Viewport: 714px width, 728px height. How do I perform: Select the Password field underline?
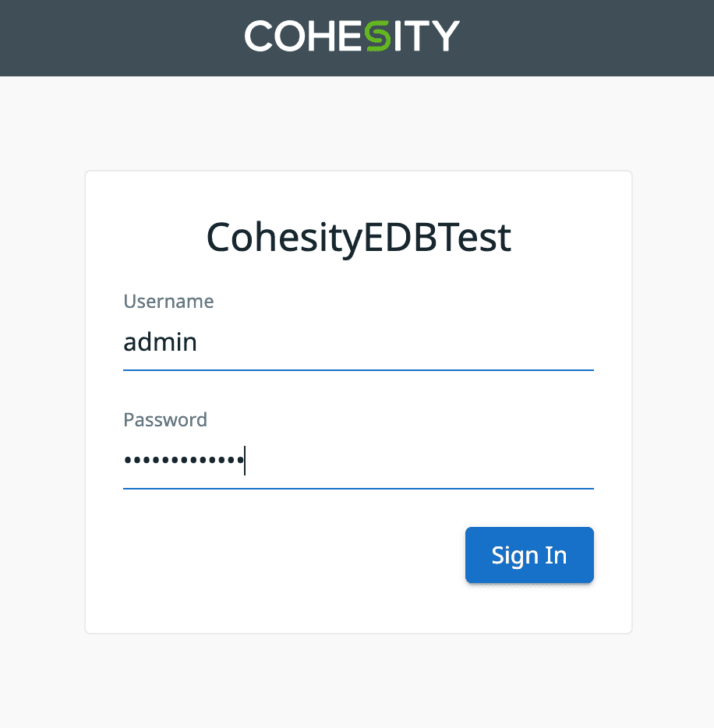(x=358, y=489)
